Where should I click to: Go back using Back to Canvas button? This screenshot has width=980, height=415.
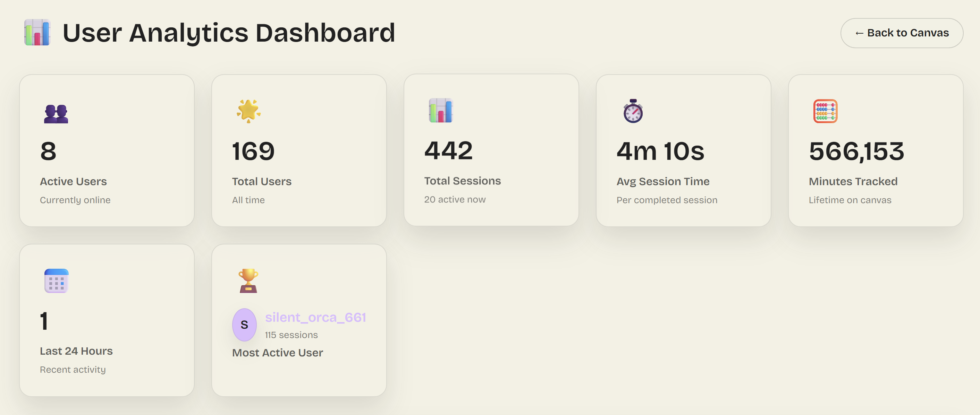pos(902,33)
